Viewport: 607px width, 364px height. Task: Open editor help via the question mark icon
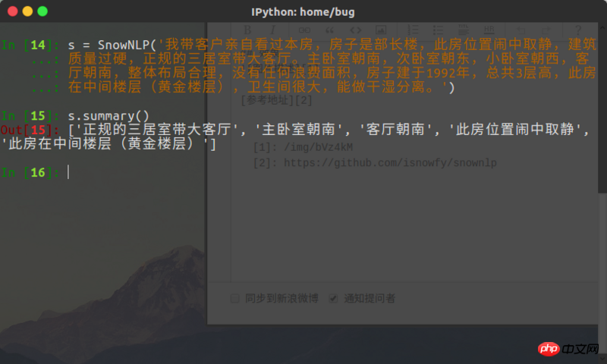(x=578, y=30)
